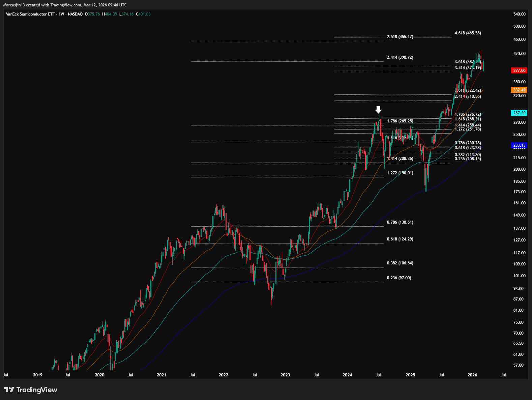Click the 2020 label on time axis
The image size is (532, 400).
point(100,375)
